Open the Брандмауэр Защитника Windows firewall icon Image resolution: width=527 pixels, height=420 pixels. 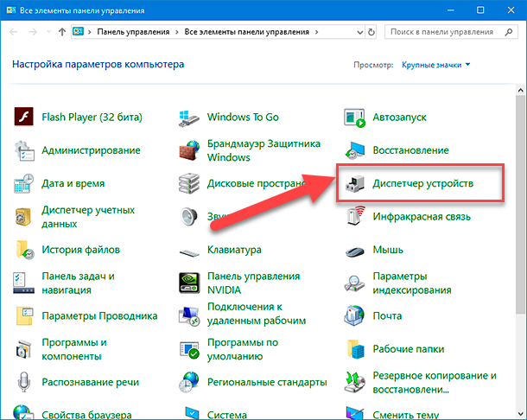189,150
